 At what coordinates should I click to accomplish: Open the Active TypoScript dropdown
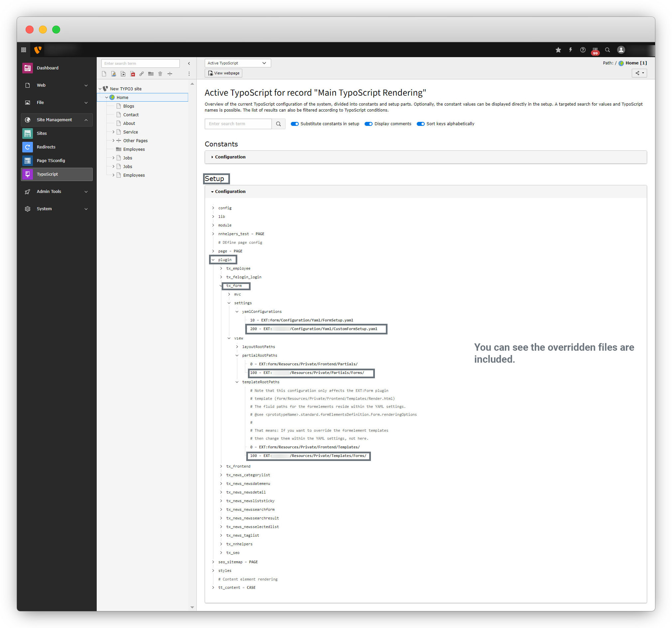click(237, 63)
